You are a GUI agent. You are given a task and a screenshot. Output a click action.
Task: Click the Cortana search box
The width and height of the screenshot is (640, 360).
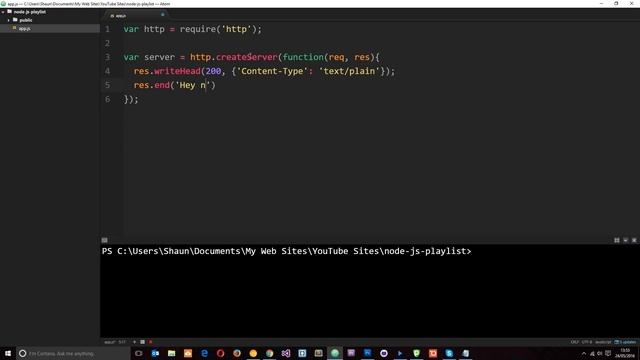[x=73, y=353]
